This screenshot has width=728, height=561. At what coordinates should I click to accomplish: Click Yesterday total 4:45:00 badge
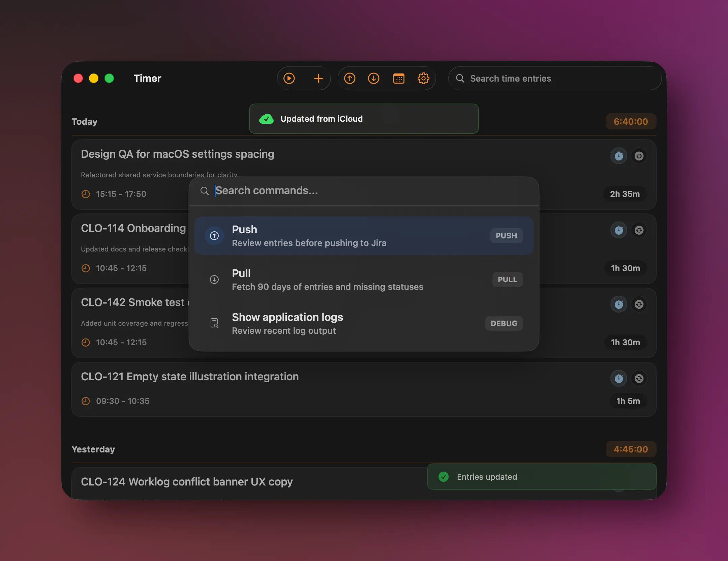tap(631, 449)
